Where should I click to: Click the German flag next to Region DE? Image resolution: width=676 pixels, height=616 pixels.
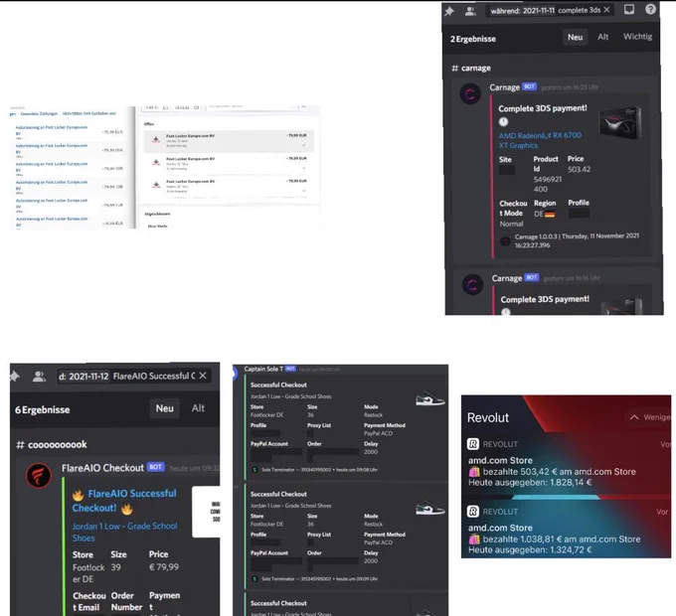tap(550, 214)
